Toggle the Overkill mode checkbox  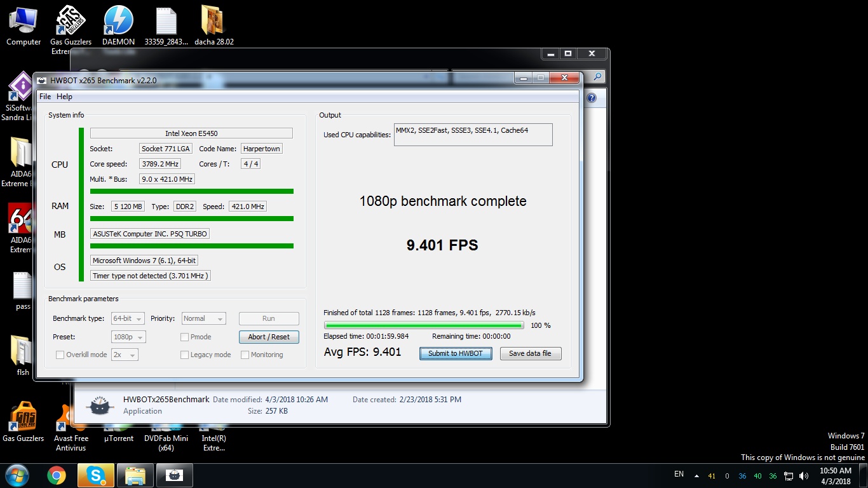coord(60,355)
